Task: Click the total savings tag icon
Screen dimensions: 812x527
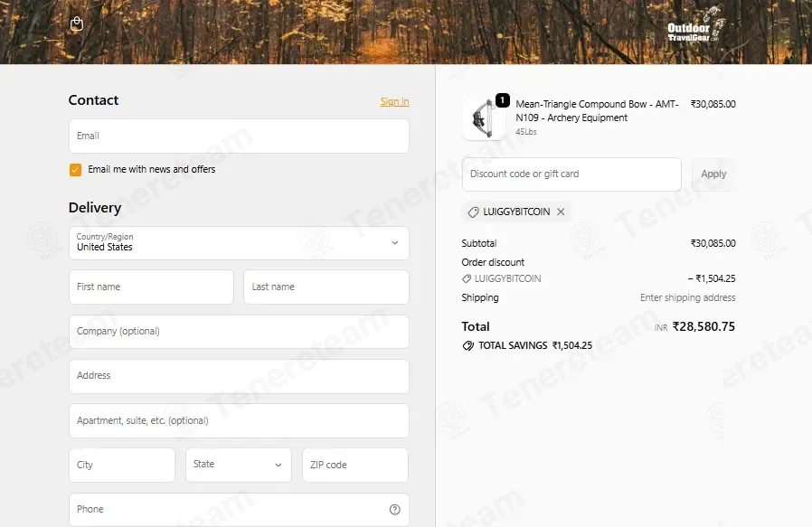Action: [467, 346]
